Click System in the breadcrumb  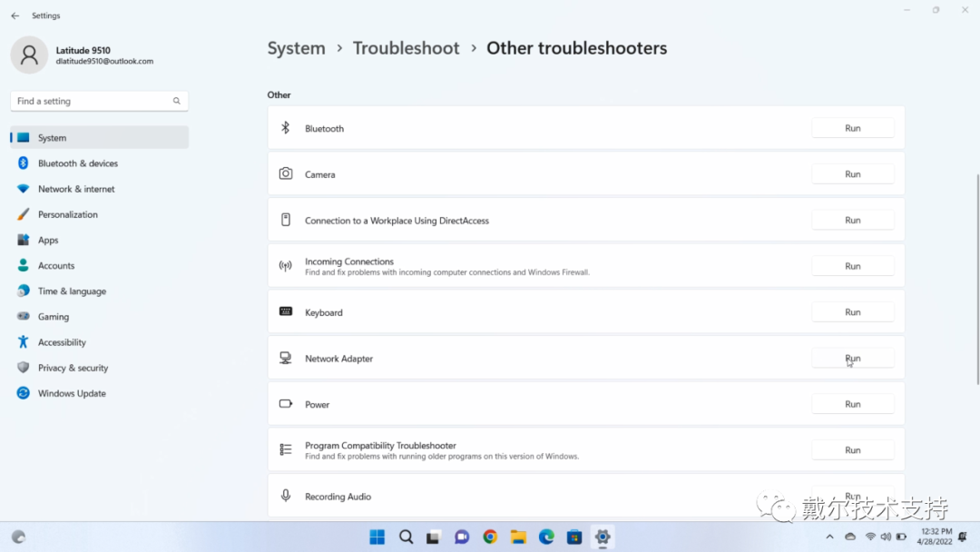point(296,48)
